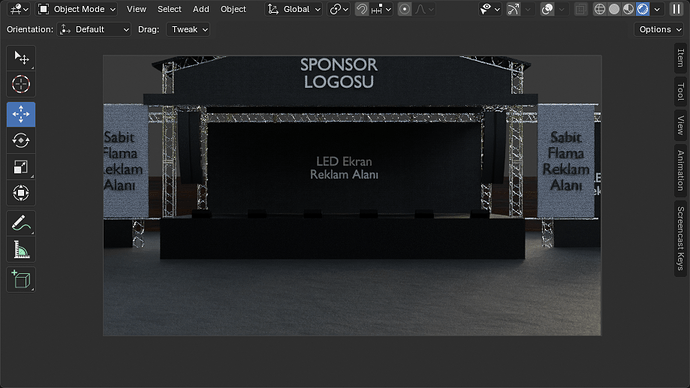
Task: Click the SPONSOR LOGOSU banner in viewport
Action: (339, 73)
